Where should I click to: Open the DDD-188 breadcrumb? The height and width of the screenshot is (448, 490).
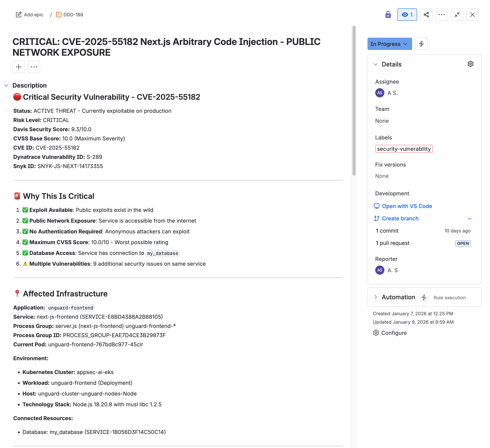pyautogui.click(x=73, y=15)
